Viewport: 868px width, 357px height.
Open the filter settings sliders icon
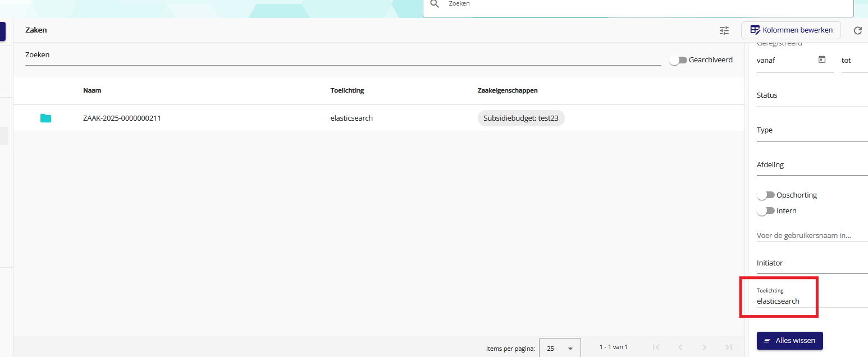[724, 31]
